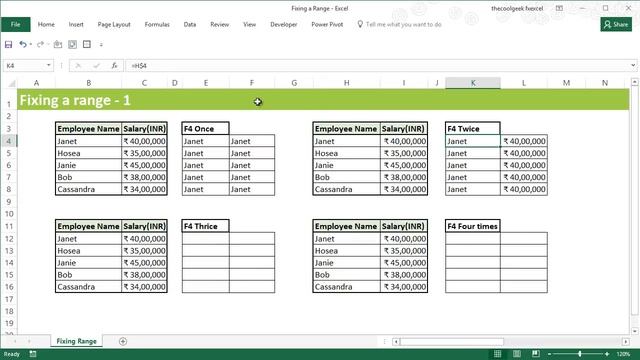Click horizontal scrollbar right arrow

626,341
